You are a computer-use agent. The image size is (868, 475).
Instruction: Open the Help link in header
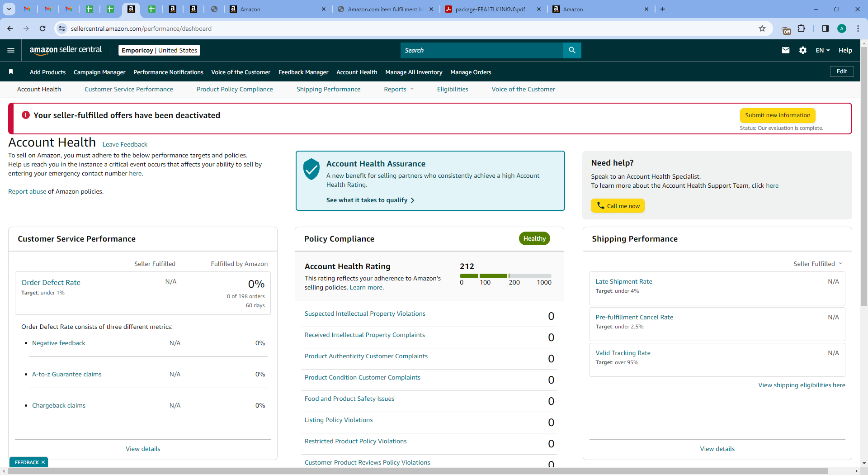tap(845, 50)
